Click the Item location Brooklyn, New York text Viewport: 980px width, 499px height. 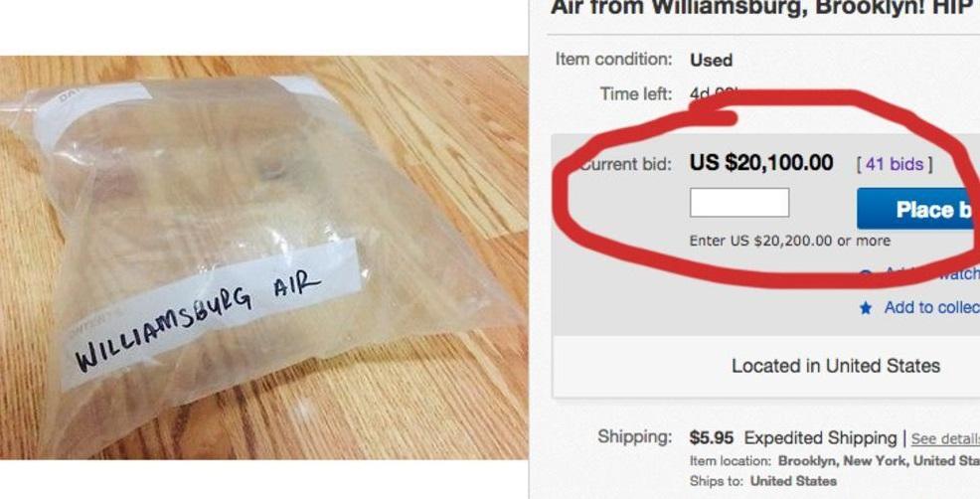(x=834, y=461)
